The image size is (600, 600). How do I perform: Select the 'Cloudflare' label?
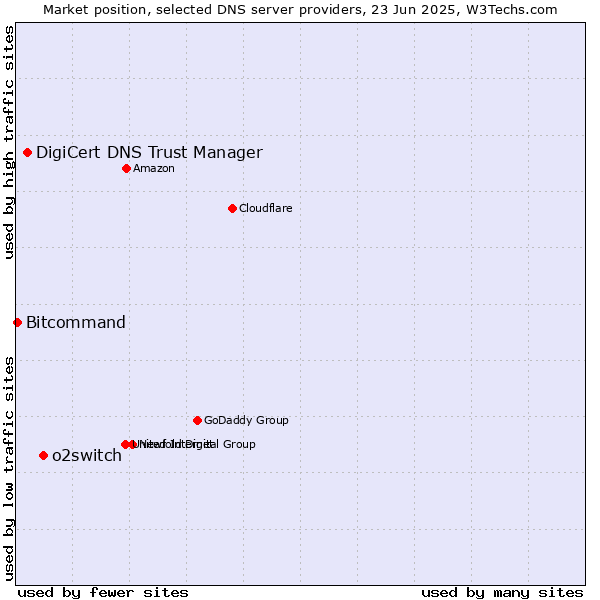coord(266,208)
